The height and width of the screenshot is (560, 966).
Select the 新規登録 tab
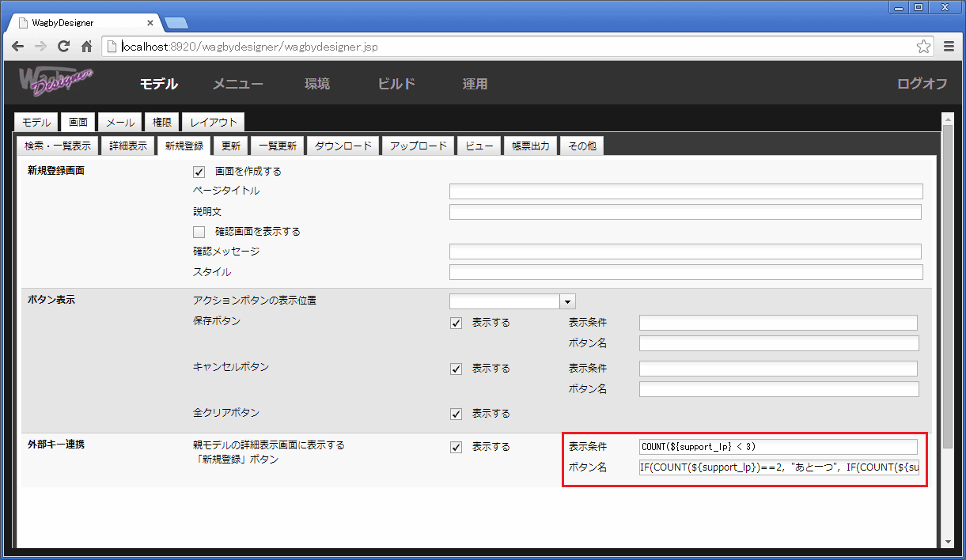(x=184, y=146)
